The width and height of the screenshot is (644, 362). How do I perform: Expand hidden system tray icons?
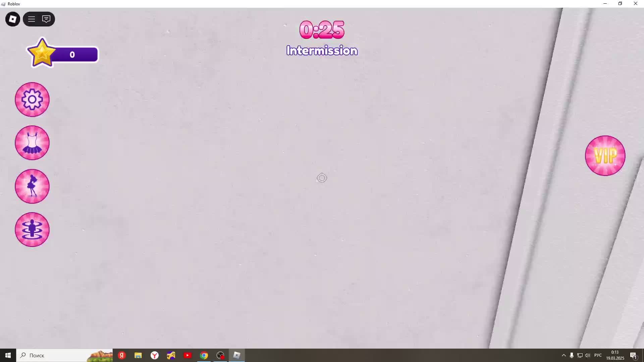[x=563, y=355]
